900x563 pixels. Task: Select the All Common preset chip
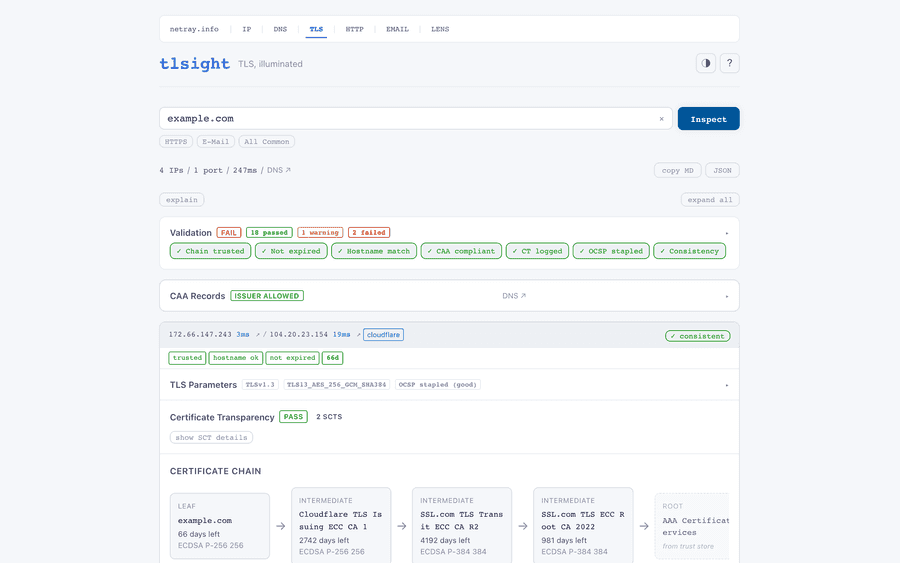[266, 141]
